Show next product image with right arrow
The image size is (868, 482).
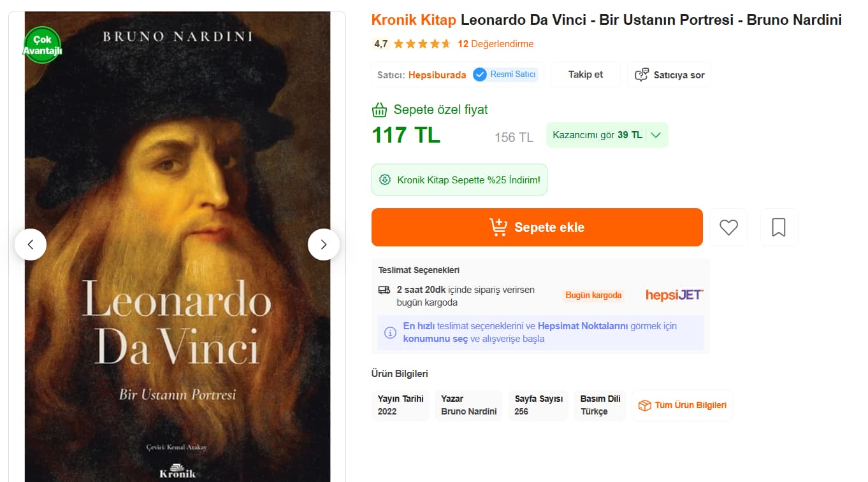pos(324,245)
